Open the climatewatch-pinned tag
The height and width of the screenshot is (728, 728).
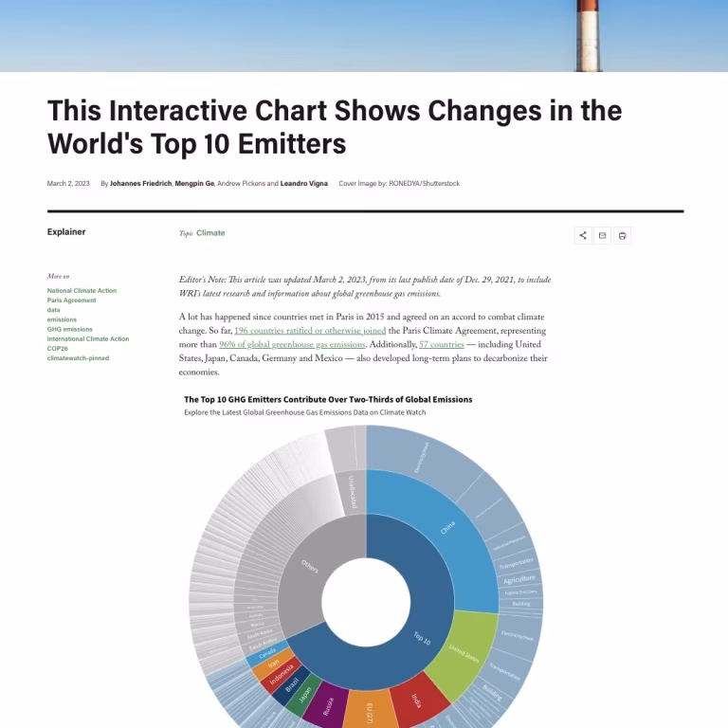click(x=78, y=358)
